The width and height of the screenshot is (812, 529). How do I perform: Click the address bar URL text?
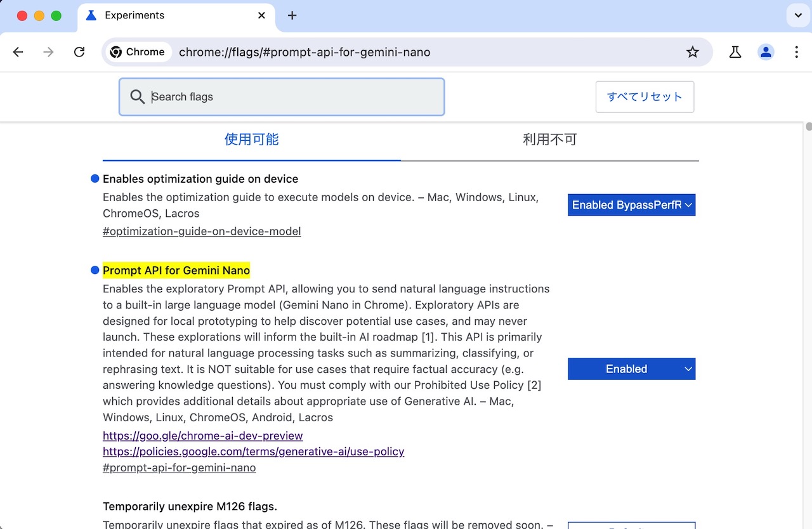coord(304,52)
